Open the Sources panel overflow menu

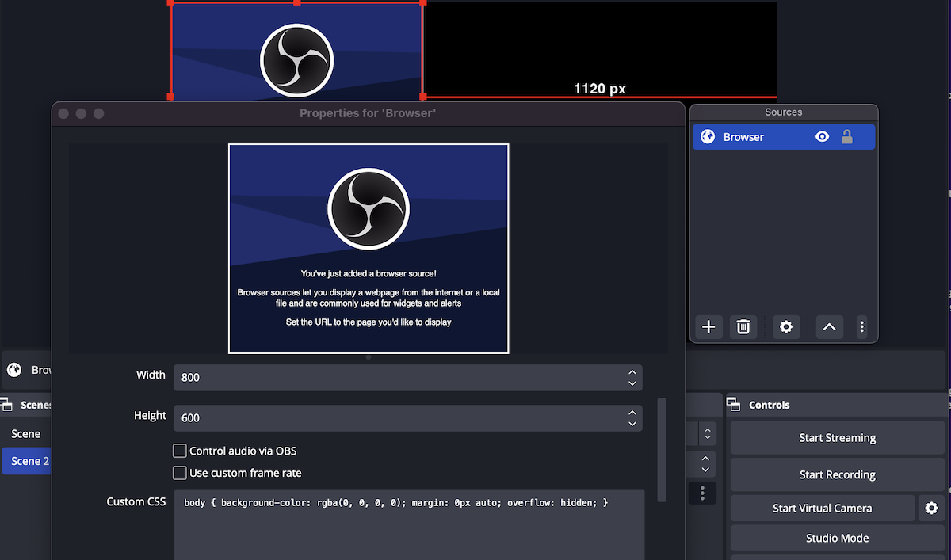[862, 326]
